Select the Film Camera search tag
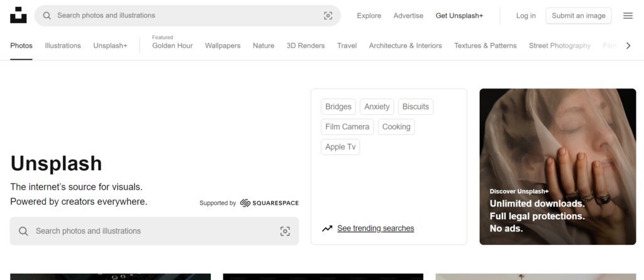 tap(347, 127)
